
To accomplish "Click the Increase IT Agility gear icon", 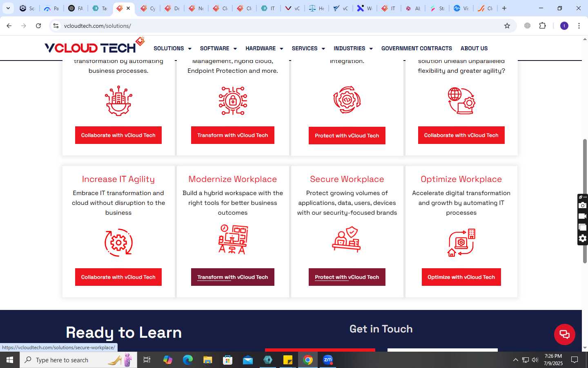I will (x=118, y=242).
